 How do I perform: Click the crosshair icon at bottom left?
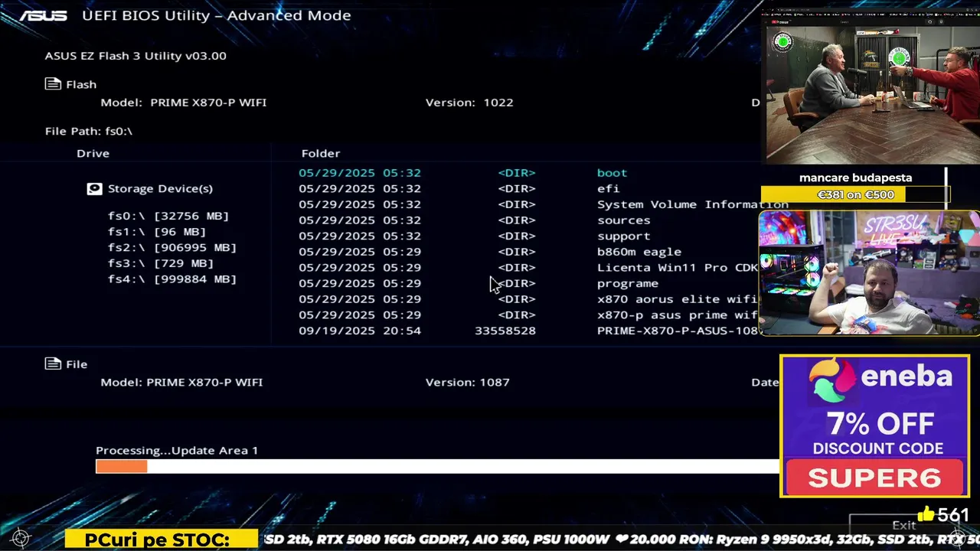(21, 539)
